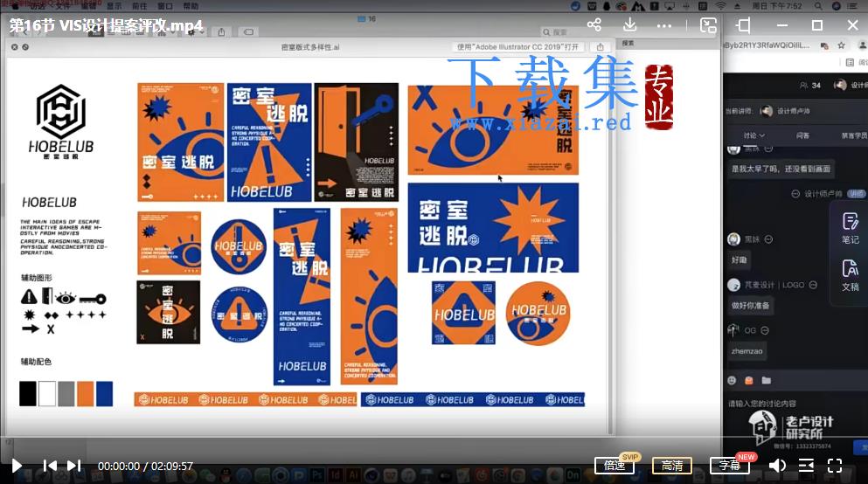Image resolution: width=868 pixels, height=484 pixels.
Task: Click the chat message 做好你准备
Action: click(x=750, y=305)
